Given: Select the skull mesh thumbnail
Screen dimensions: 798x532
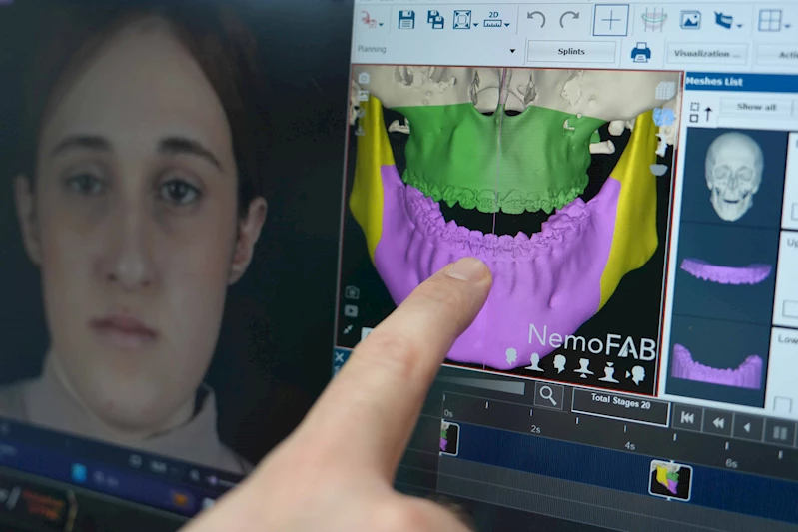Looking at the screenshot, I should click(x=733, y=176).
